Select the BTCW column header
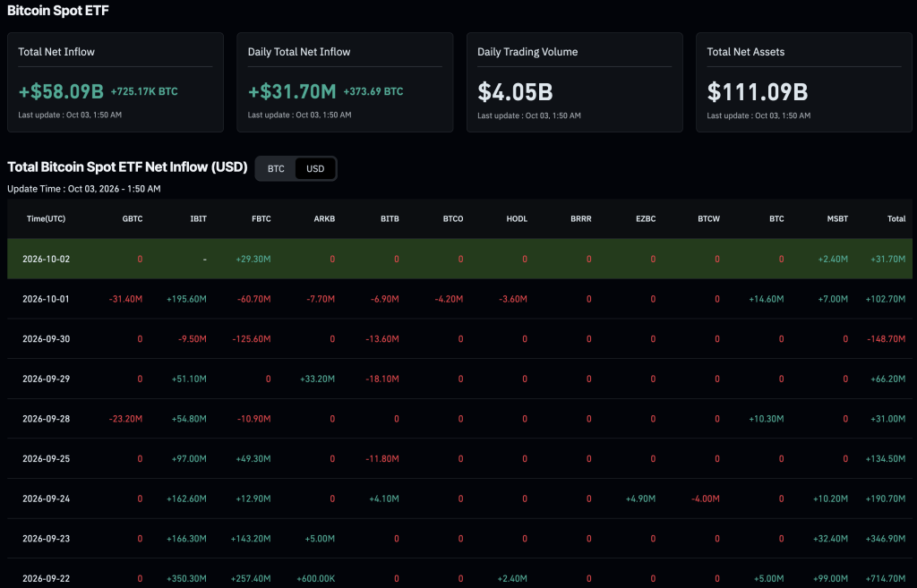Screen dimensions: 917x588 [709, 218]
